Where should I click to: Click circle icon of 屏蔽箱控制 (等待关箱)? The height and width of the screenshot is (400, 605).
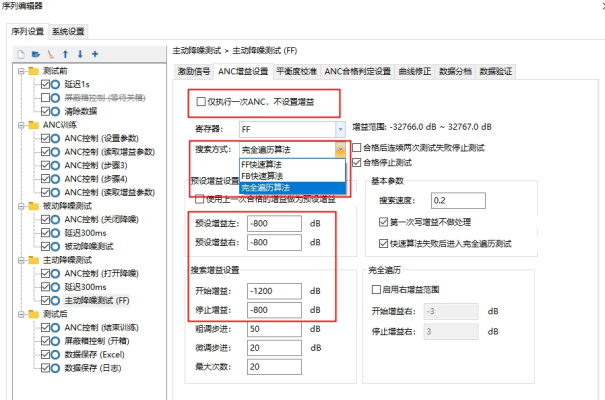coord(56,98)
